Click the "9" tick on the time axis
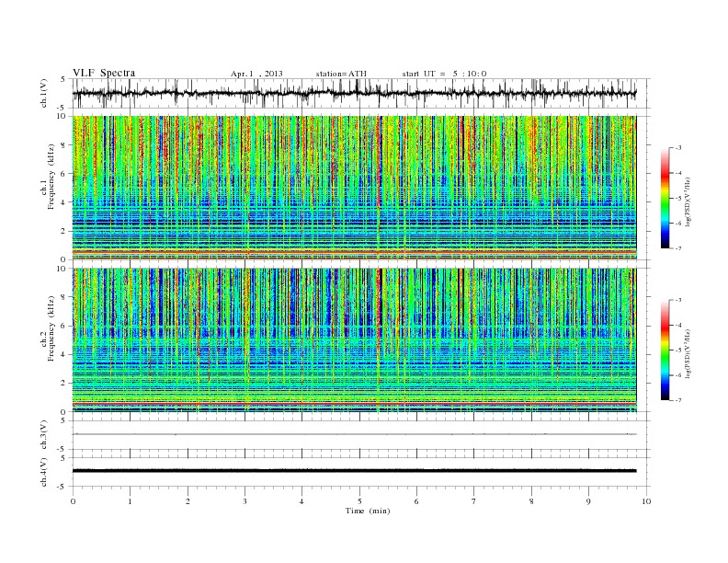 tap(588, 501)
